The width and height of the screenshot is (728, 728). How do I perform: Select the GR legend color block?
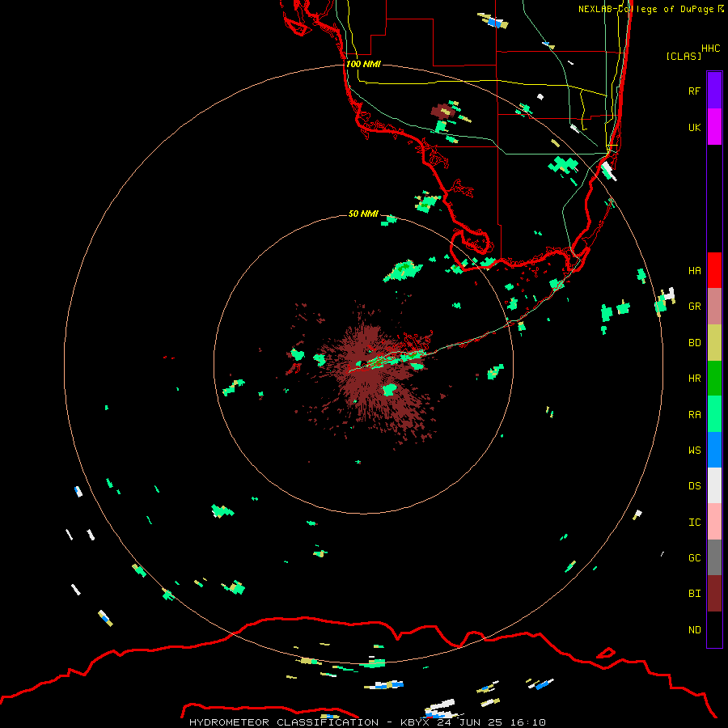click(x=714, y=307)
